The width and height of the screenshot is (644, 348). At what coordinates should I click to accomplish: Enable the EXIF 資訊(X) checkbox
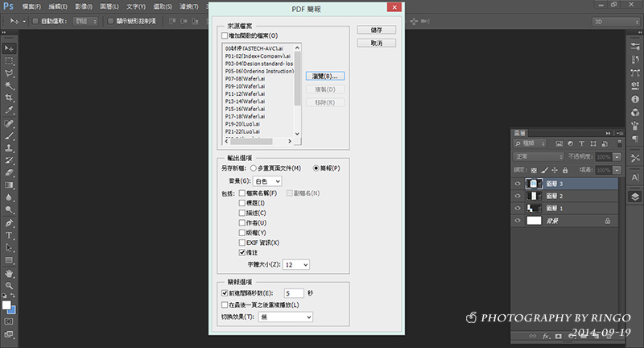click(x=242, y=242)
